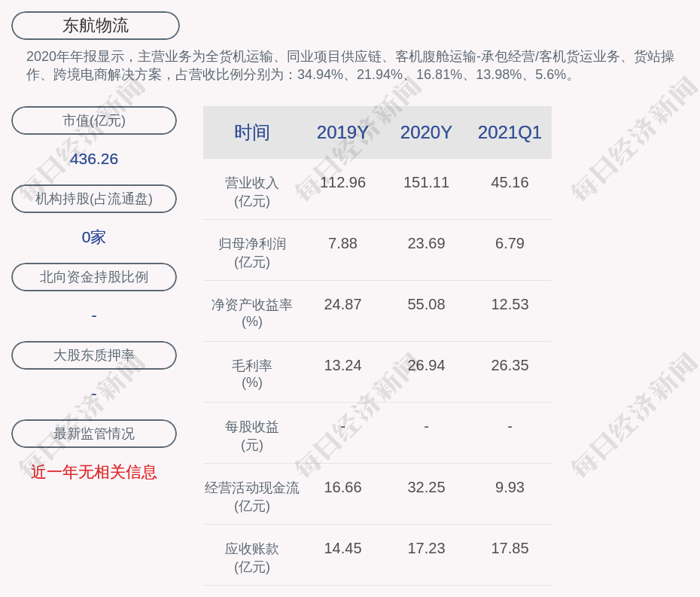Click receivables value 17.23
The image size is (700, 597).
(x=426, y=548)
